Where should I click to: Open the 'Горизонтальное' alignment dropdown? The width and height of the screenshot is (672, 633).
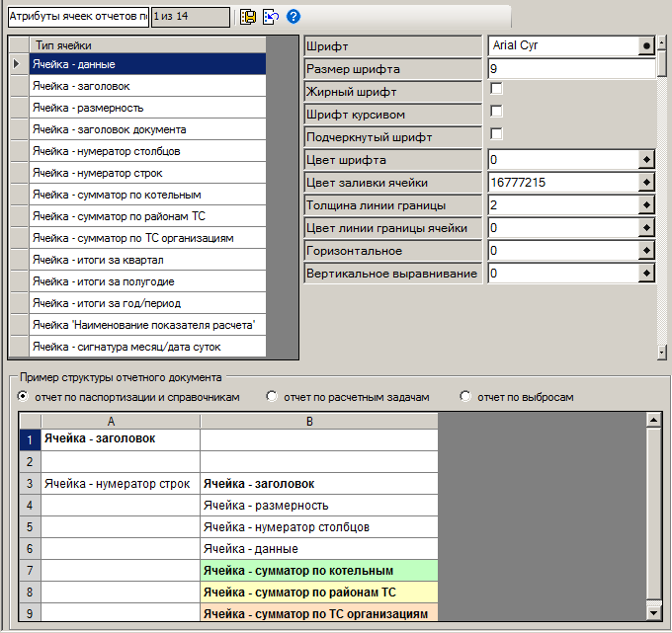646,251
